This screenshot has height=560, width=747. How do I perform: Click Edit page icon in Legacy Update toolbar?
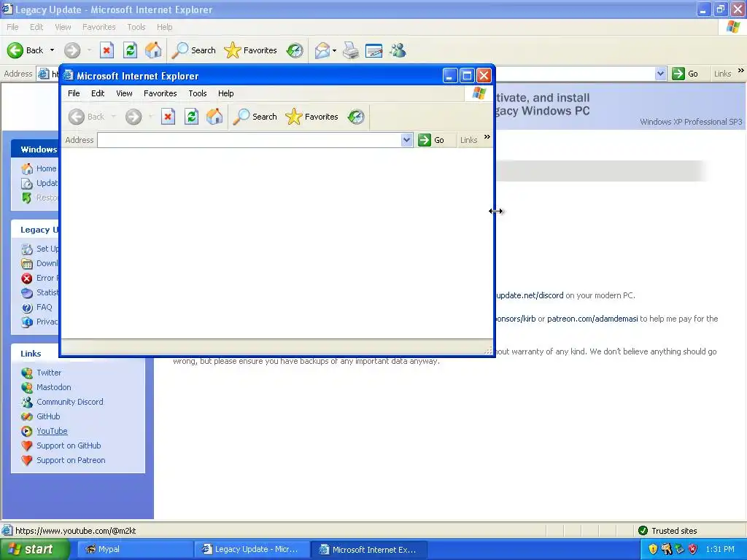point(374,50)
